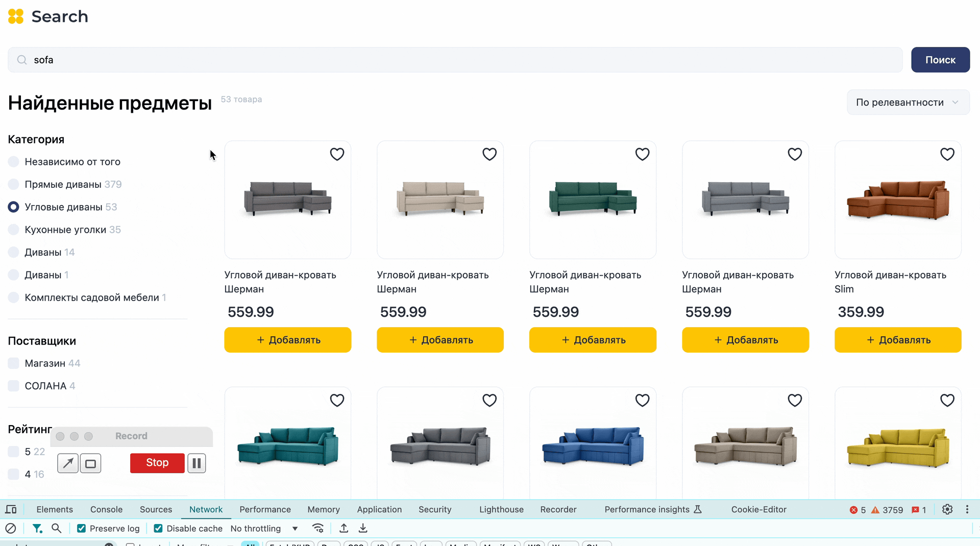Toggle the device toolbar icon in DevTools
This screenshot has width=980, height=546.
coord(11,509)
